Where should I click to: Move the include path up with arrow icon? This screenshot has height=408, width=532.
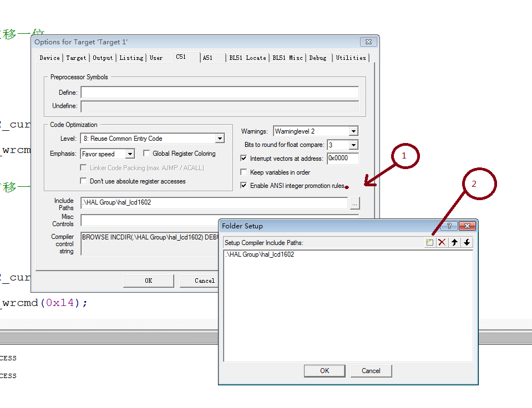[455, 242]
